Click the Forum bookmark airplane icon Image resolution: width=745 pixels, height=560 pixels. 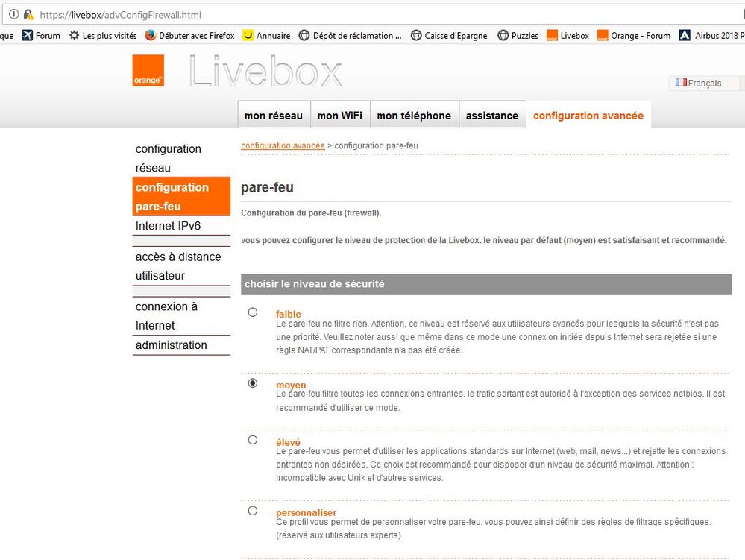27,35
